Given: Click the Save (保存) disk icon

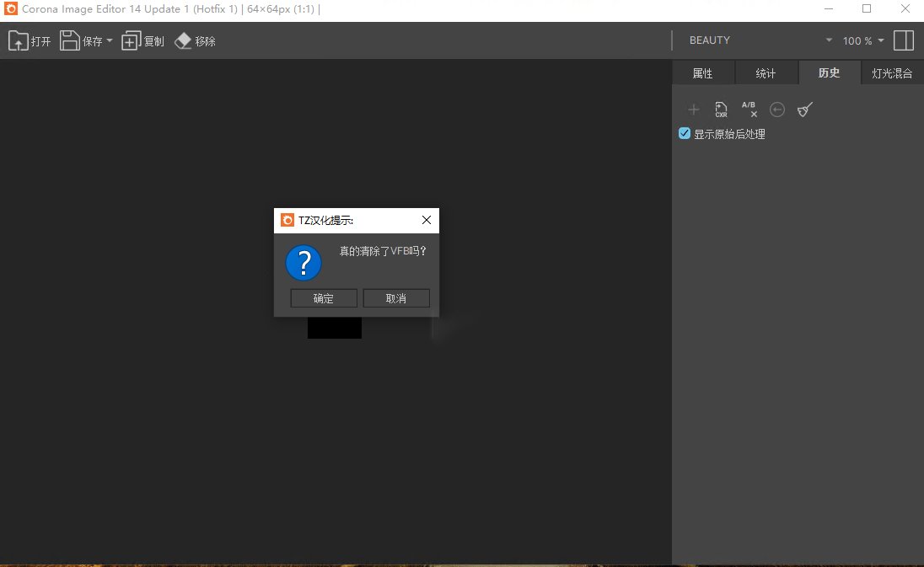Looking at the screenshot, I should point(69,40).
